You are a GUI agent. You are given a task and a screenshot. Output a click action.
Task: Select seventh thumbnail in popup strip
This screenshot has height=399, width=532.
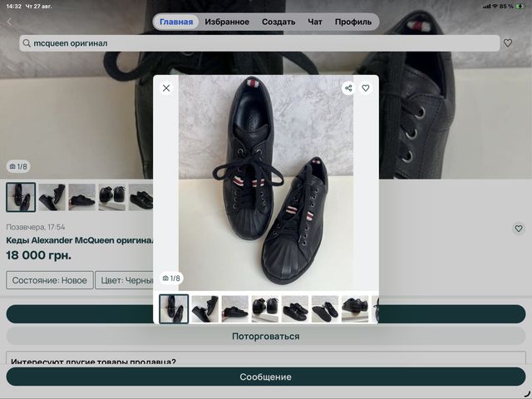coord(355,308)
